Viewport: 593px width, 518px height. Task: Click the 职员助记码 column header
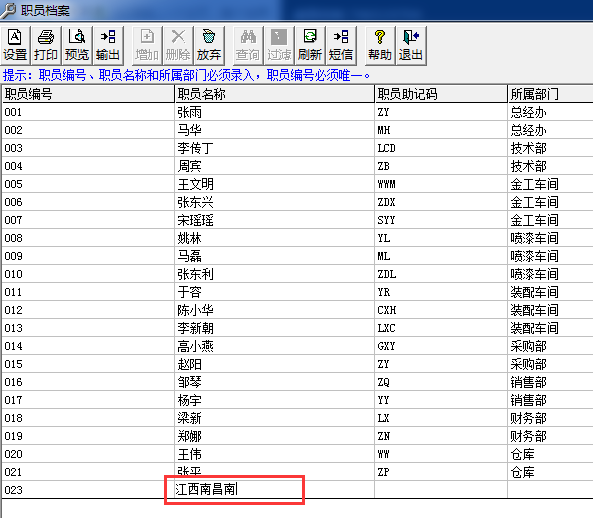point(441,94)
